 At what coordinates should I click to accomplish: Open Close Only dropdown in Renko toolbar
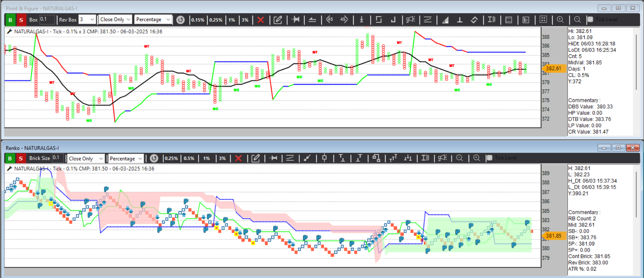[86, 158]
